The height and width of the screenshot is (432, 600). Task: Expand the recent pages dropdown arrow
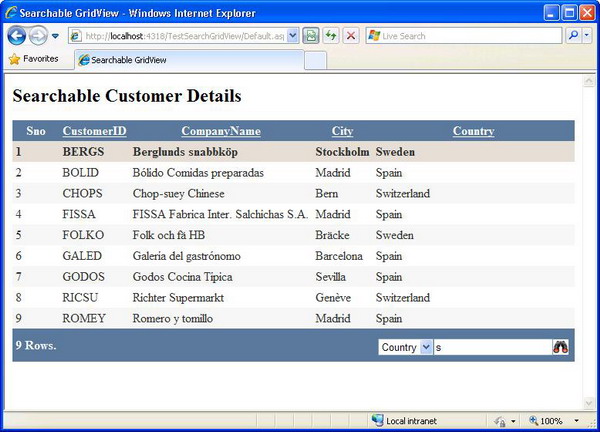pos(56,36)
